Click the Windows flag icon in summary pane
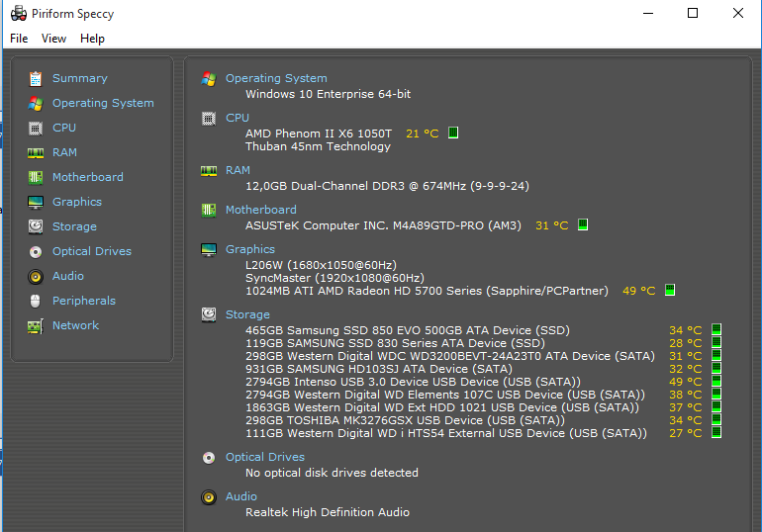This screenshot has width=762, height=532. (209, 79)
